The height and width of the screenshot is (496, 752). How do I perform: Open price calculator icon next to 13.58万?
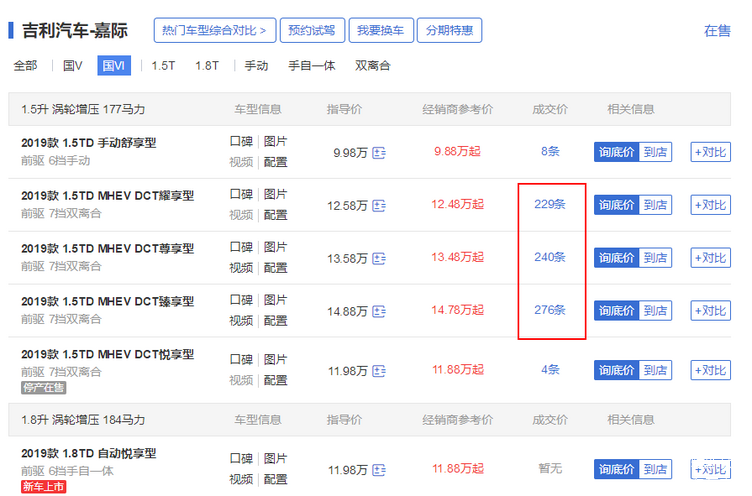pos(379,259)
